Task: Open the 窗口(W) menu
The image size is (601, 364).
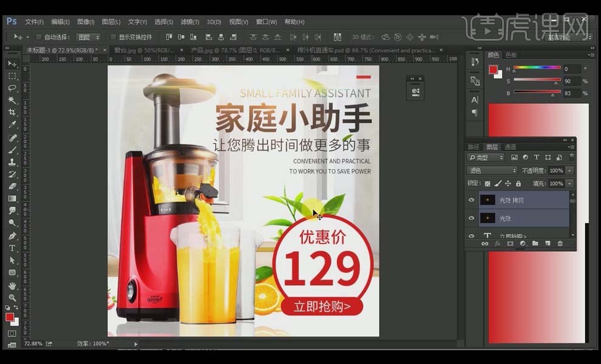Action: (267, 22)
